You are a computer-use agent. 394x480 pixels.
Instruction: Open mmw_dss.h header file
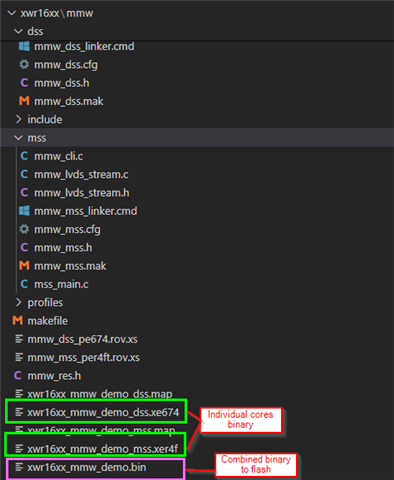[62, 83]
